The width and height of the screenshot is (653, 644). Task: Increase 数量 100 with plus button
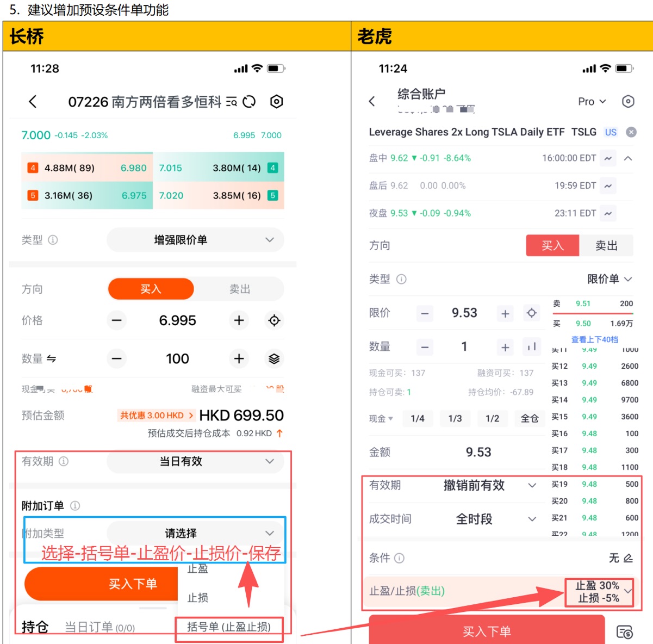point(239,358)
